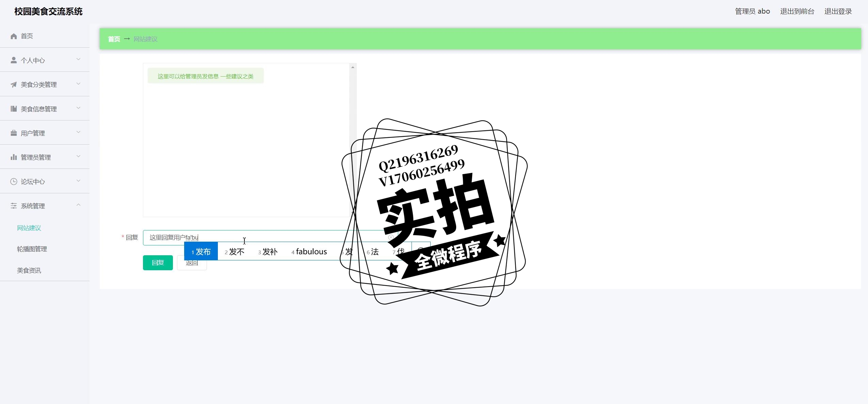The width and height of the screenshot is (868, 404).
Task: Click the 网站建议 breadcrumb text
Action: click(x=145, y=39)
